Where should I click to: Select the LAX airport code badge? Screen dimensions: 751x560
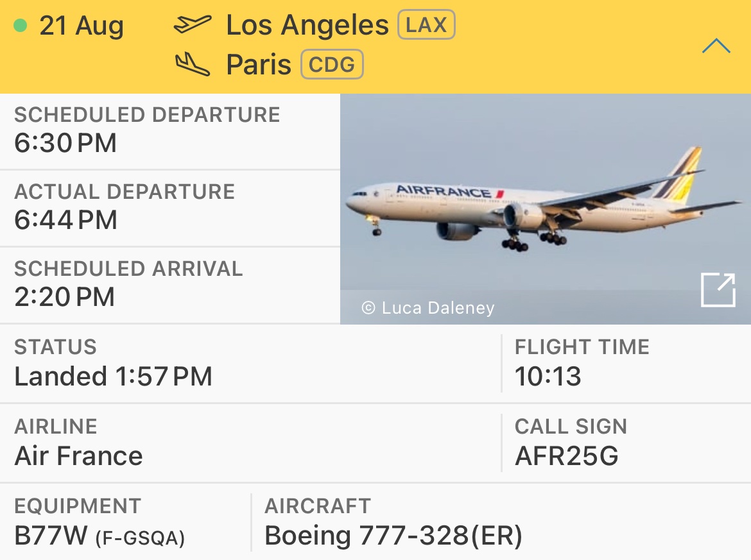[426, 24]
